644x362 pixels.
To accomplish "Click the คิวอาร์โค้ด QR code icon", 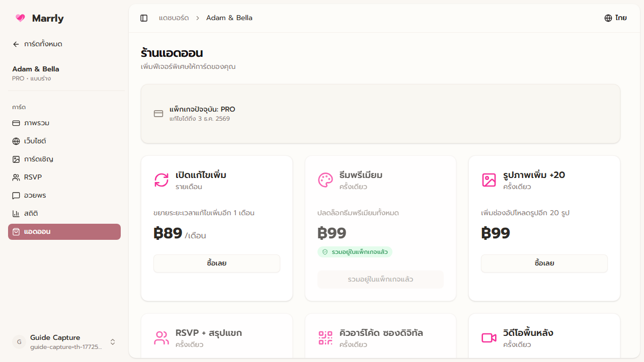I will point(325,337).
